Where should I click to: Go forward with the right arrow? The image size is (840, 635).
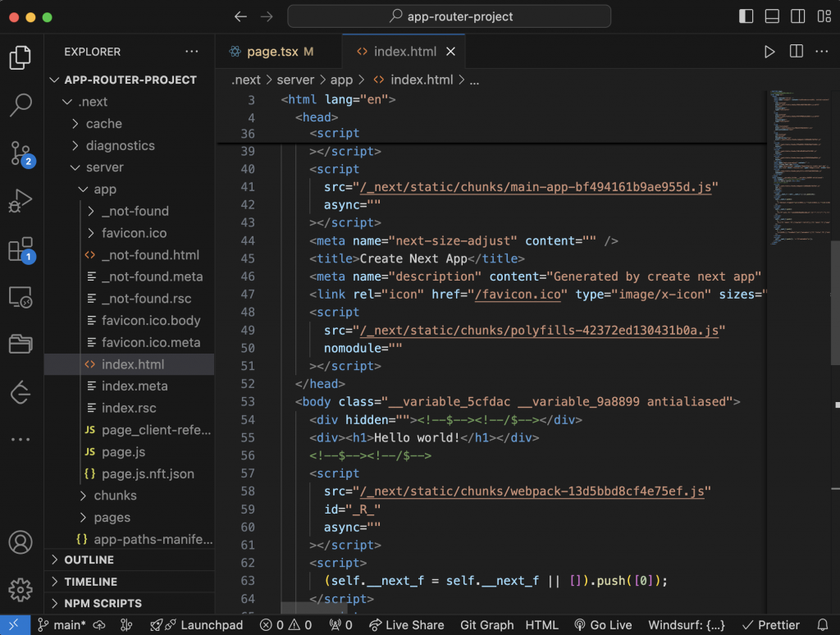267,16
